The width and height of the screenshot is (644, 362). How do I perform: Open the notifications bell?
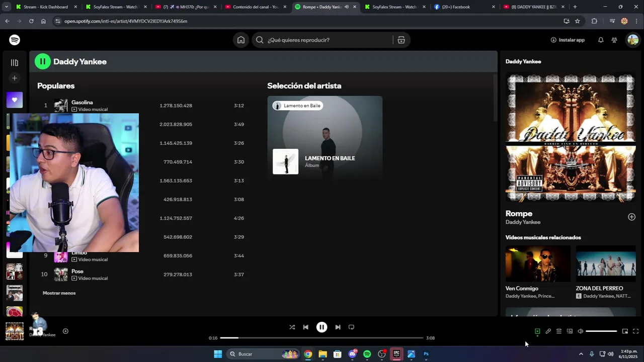(x=601, y=40)
